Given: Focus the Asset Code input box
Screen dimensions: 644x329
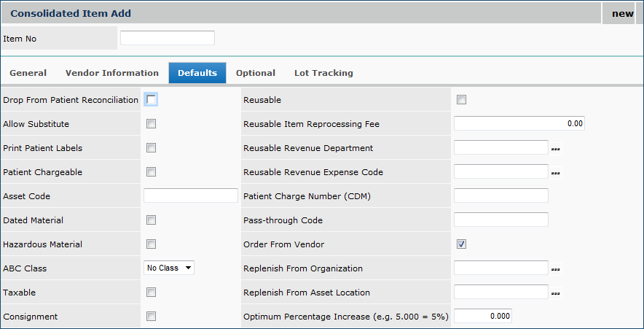Looking at the screenshot, I should coord(191,196).
